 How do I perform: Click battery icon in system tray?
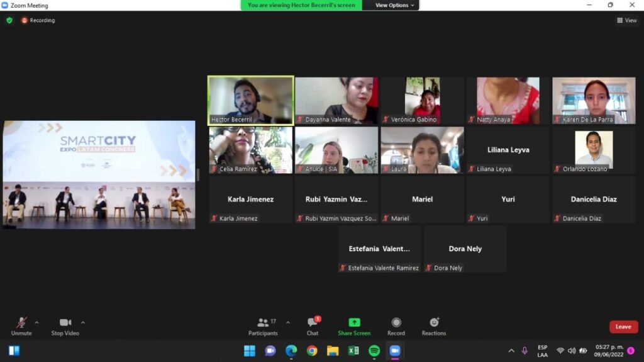[x=583, y=351]
